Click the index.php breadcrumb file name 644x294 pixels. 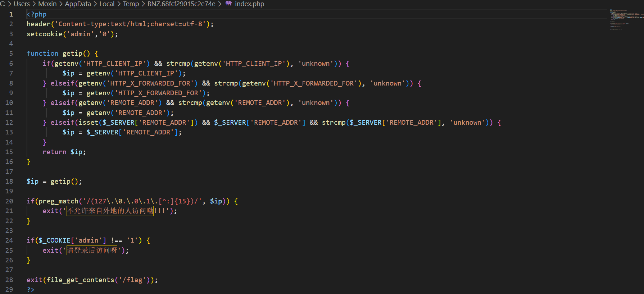coord(249,4)
